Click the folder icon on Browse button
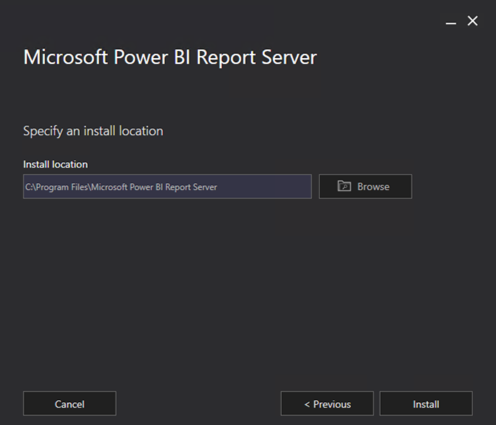Viewport: 496px width, 425px height. [x=344, y=186]
